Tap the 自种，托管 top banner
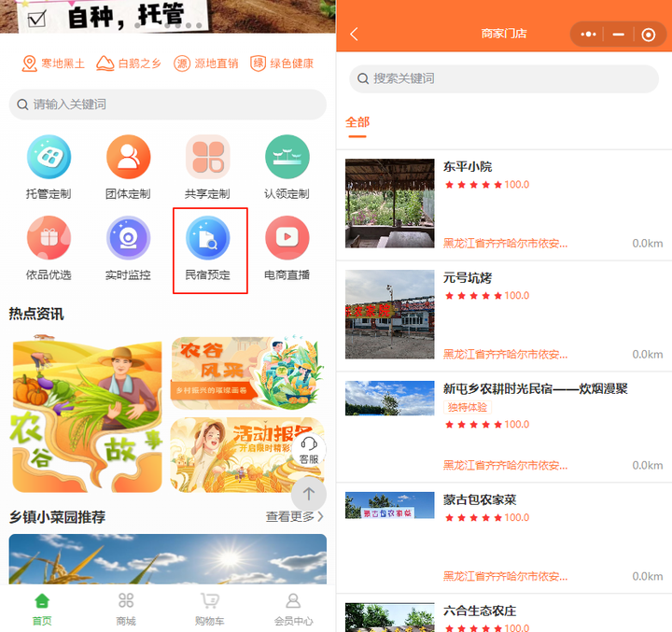This screenshot has height=632, width=672. tap(168, 16)
